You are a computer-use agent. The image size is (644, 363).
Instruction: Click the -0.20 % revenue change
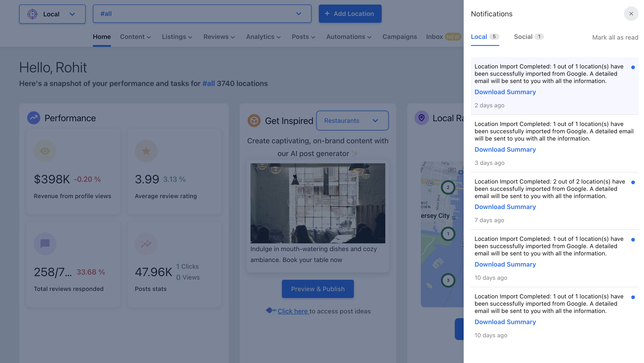87,179
